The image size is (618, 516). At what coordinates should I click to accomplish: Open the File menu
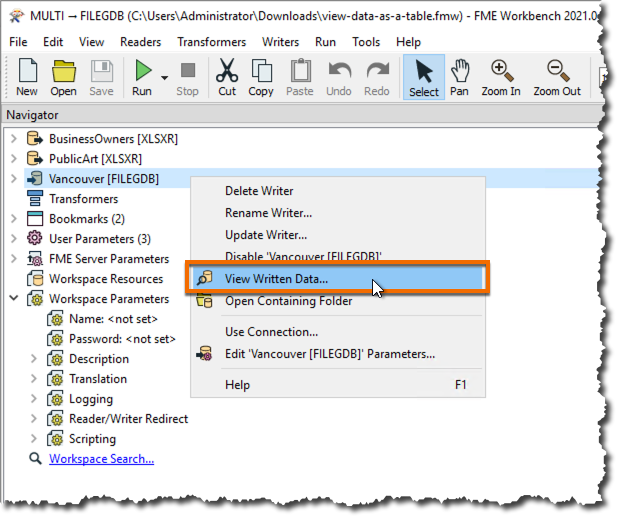[x=18, y=42]
